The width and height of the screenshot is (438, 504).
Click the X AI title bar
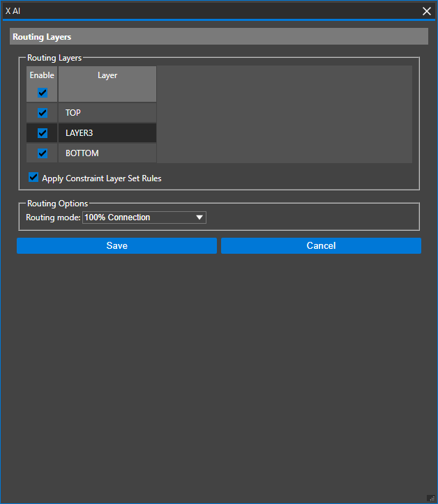coord(209,10)
